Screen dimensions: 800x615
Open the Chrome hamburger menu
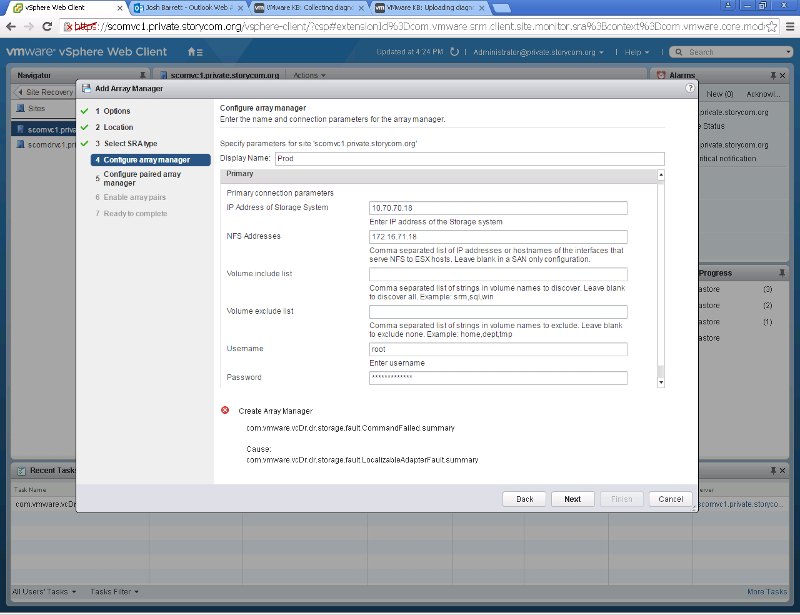pyautogui.click(x=790, y=27)
